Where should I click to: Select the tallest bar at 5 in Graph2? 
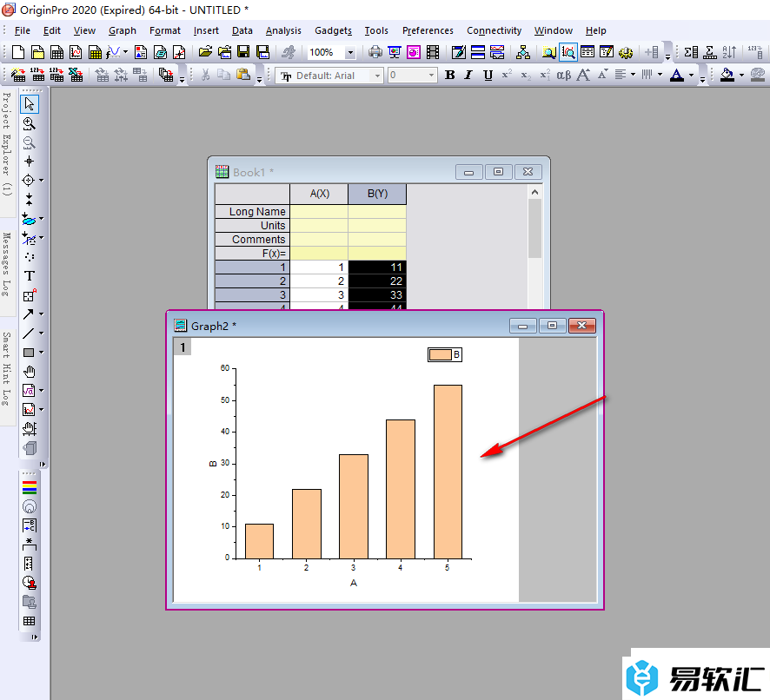tap(448, 472)
